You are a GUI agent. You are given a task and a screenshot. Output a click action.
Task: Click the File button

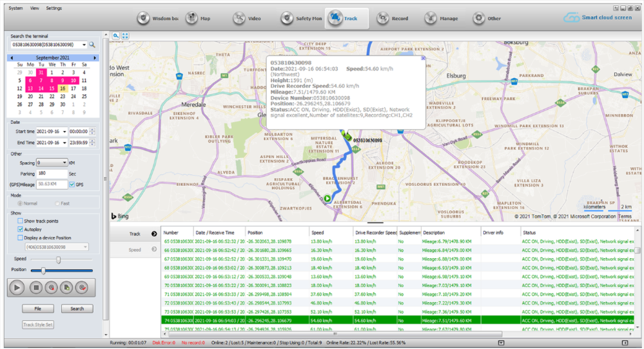[x=38, y=308]
